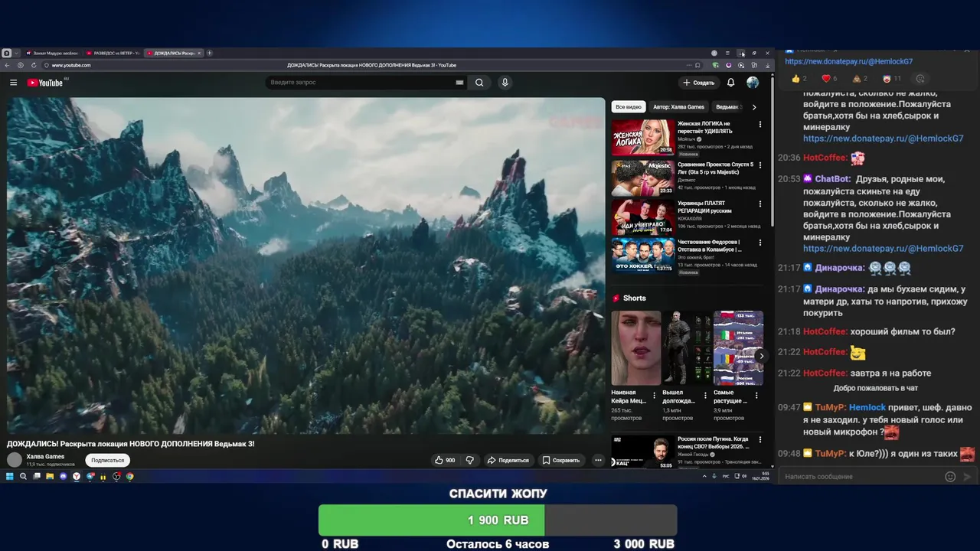Click the search magnifier button on YouTube
Image resolution: width=980 pixels, height=551 pixels.
tap(479, 83)
